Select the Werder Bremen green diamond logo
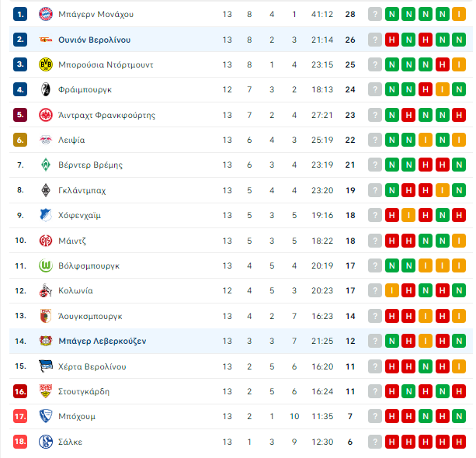This screenshot has height=458, width=476. click(x=46, y=165)
